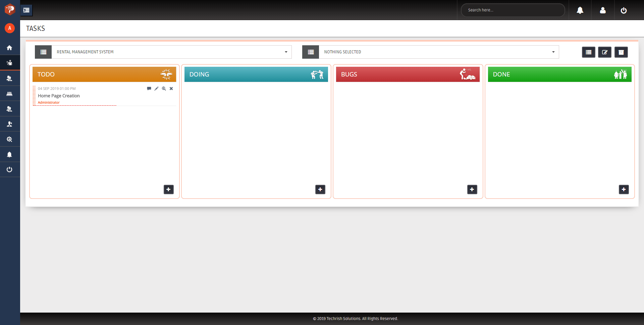
Task: Click the plus button under the BUGS column
Action: (472, 189)
